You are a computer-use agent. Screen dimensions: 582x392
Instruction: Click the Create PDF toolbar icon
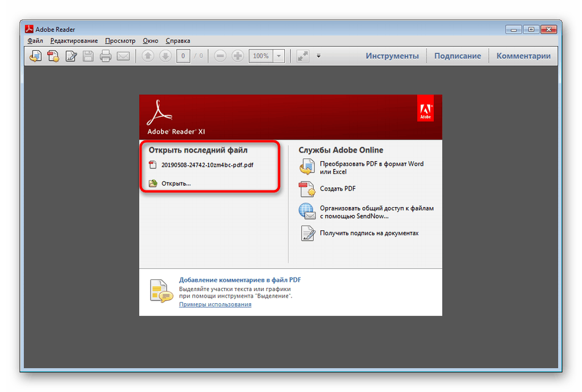[x=53, y=56]
